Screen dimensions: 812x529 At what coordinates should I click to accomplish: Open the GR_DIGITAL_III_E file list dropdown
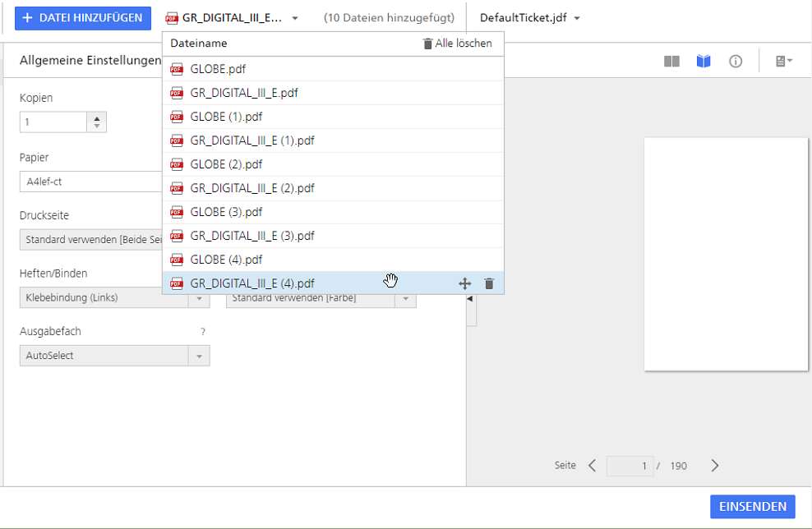point(232,18)
